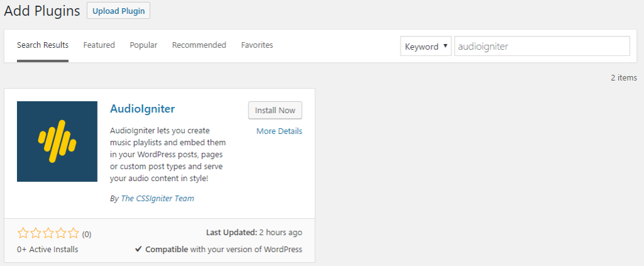Open the Featured plugins tab
This screenshot has height=266, width=644.
pos(99,45)
